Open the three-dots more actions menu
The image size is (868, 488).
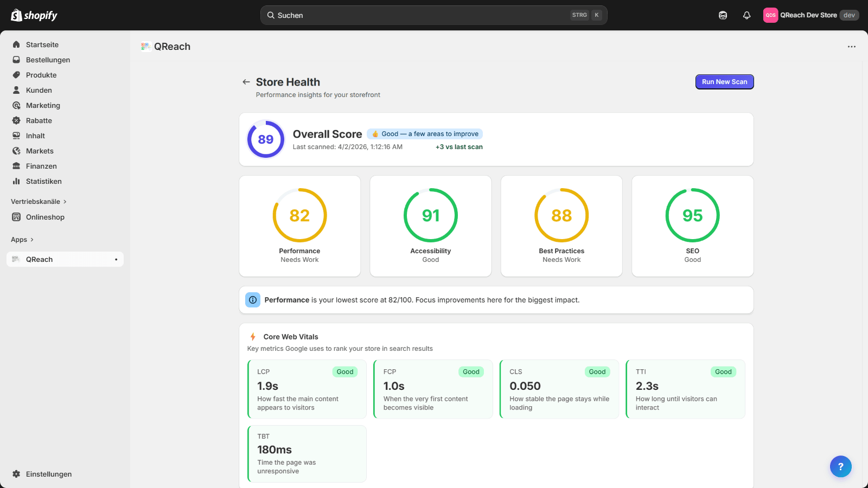(x=852, y=47)
